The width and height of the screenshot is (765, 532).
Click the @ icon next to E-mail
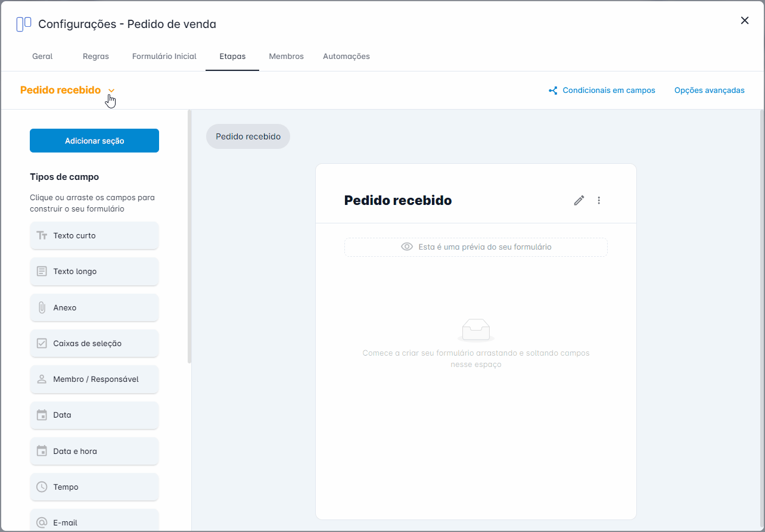[42, 522]
